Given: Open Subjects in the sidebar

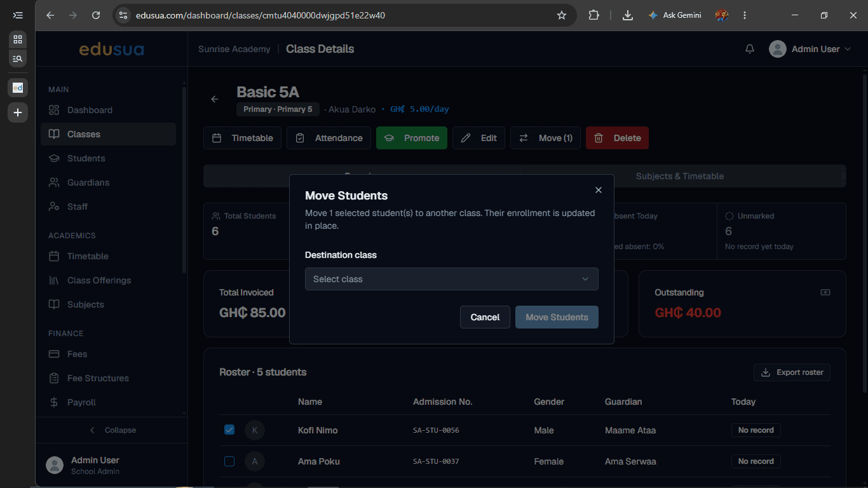Looking at the screenshot, I should pos(108,304).
